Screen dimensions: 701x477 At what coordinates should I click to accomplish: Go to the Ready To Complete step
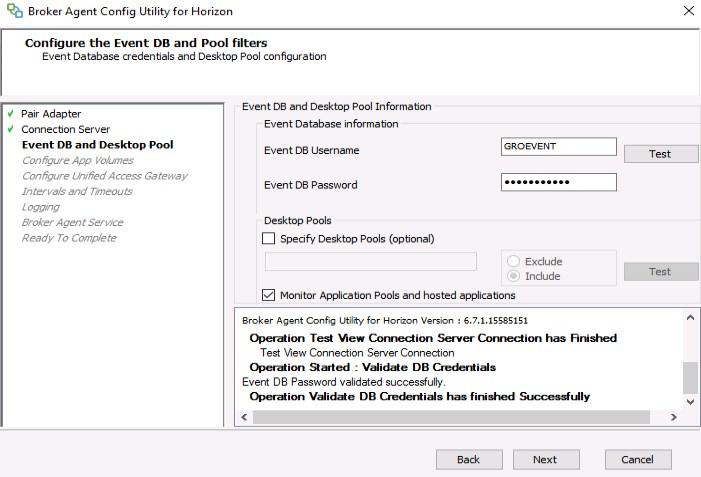click(69, 238)
